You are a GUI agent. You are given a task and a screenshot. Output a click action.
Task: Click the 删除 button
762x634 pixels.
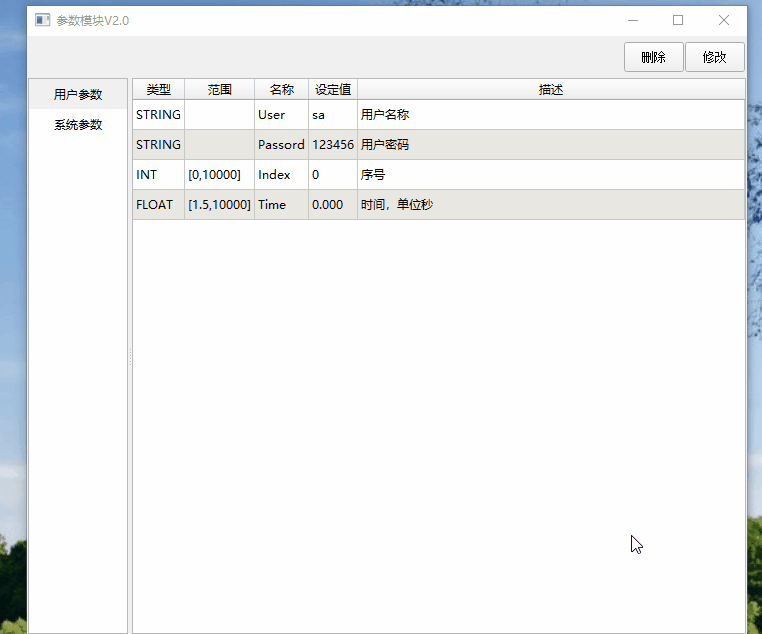click(x=653, y=57)
